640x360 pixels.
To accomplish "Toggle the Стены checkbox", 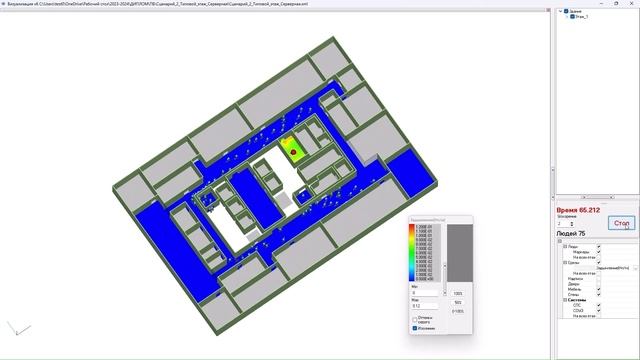I will 599,295.
